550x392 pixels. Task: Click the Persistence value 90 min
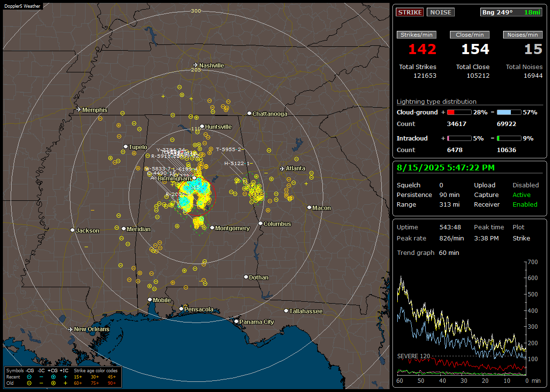tap(449, 195)
